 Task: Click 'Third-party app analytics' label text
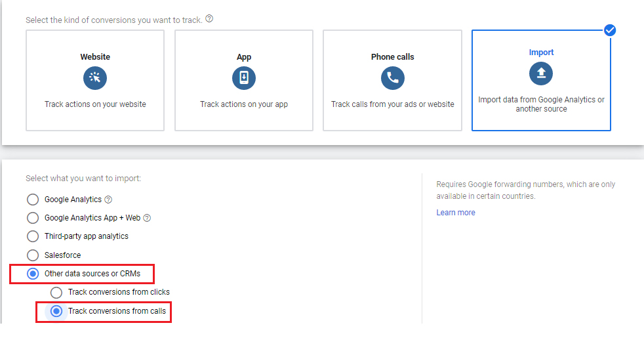87,236
